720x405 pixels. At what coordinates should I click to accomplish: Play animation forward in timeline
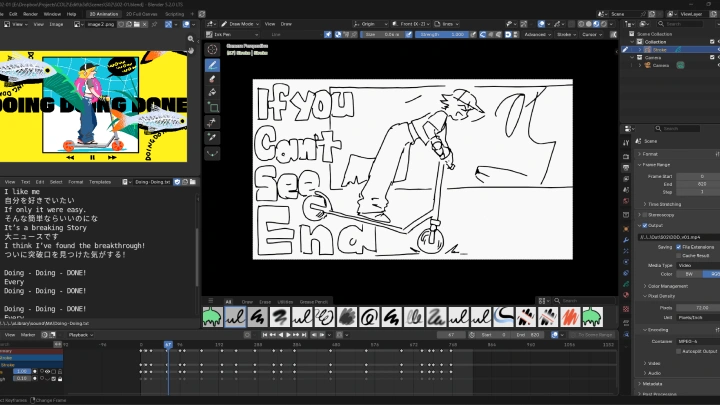[288, 335]
